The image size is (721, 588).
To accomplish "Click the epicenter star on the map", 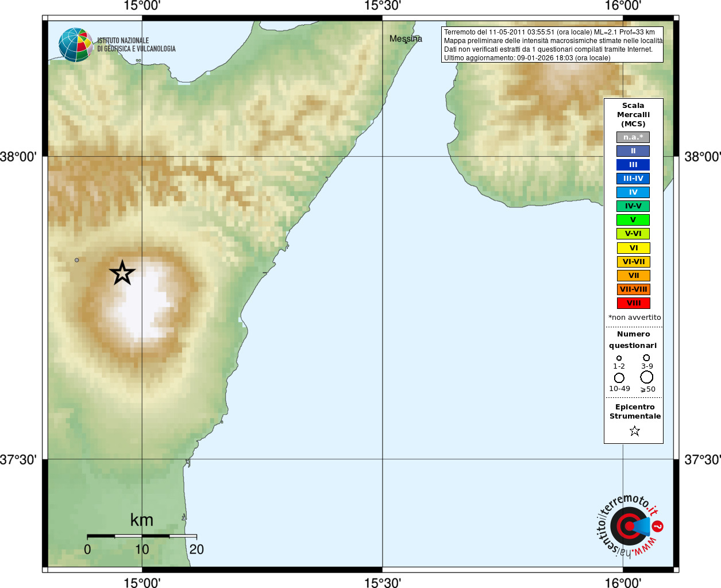I will 122,273.
